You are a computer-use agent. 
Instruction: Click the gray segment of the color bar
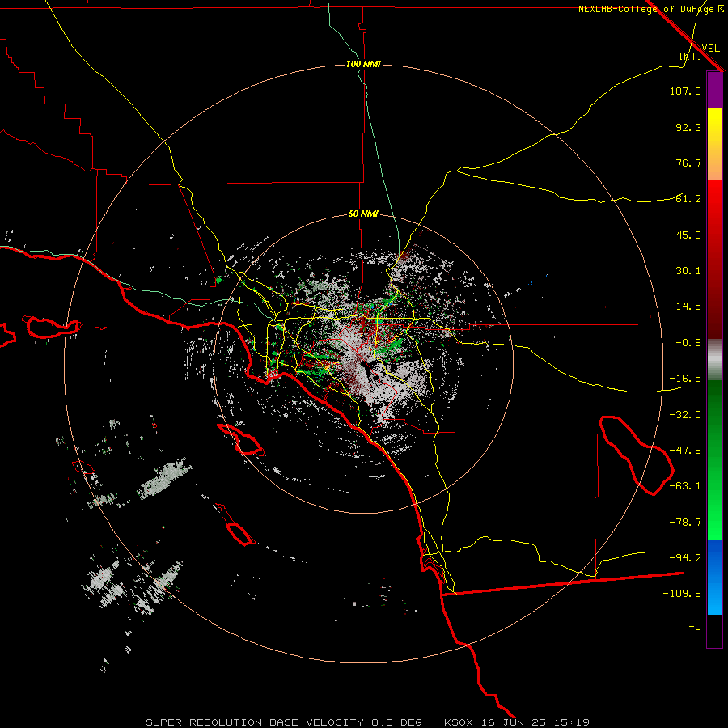pos(714,360)
